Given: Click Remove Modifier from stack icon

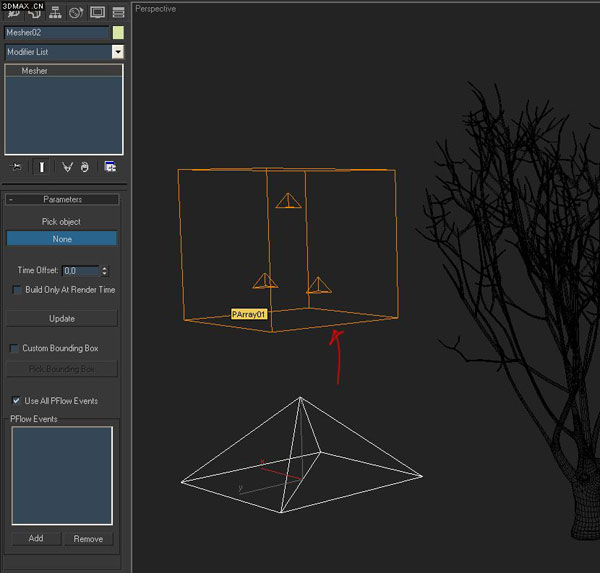Looking at the screenshot, I should 86,167.
